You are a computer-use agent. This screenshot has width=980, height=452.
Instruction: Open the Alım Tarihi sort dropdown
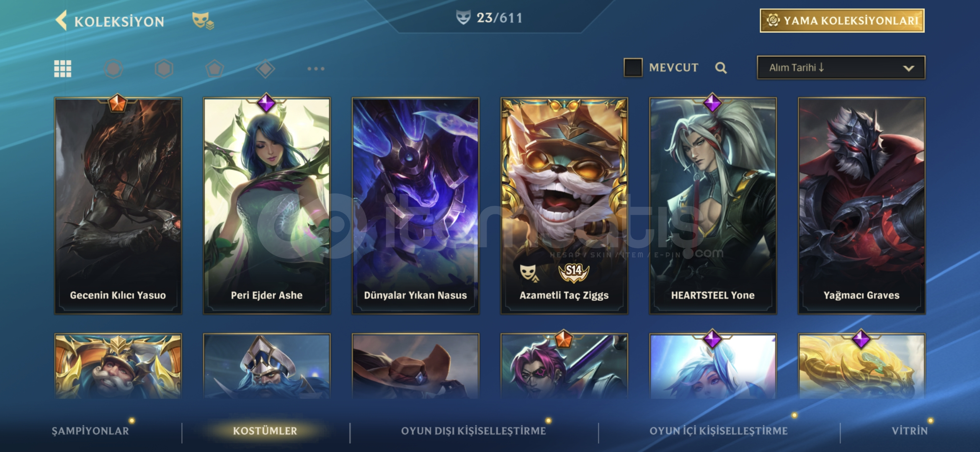[x=841, y=67]
